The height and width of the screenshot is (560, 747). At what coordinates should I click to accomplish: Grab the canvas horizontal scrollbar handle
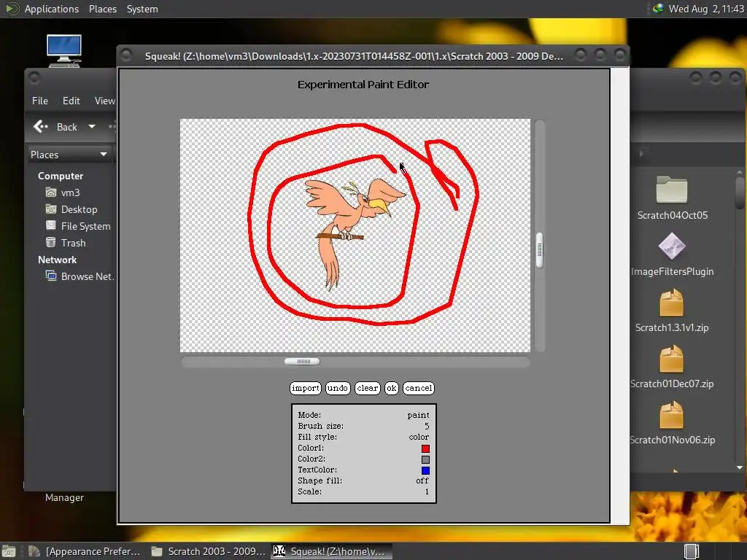click(x=302, y=362)
